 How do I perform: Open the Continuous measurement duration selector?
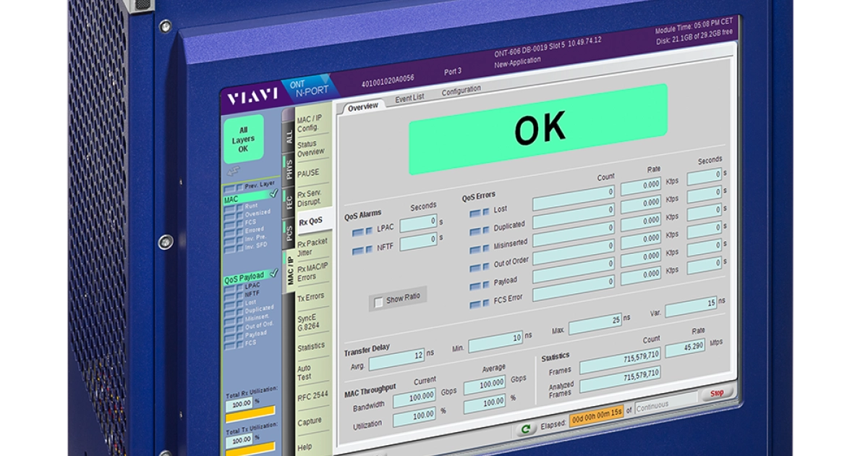[655, 405]
